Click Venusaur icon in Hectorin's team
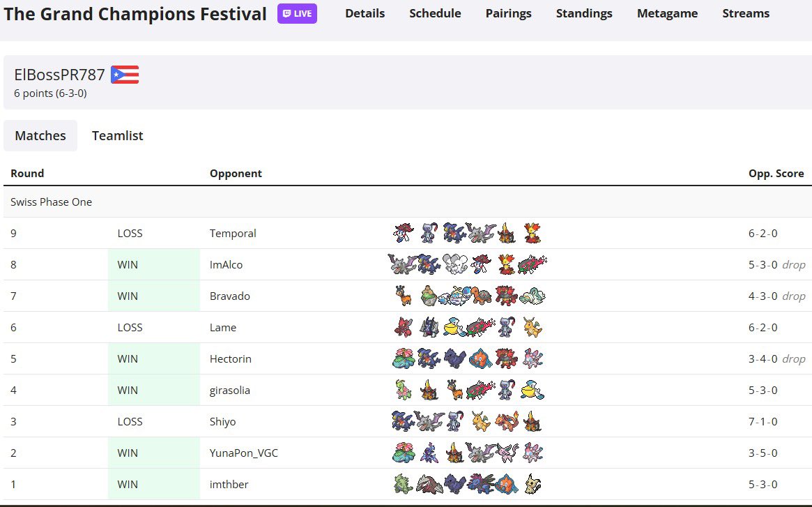 click(x=404, y=358)
